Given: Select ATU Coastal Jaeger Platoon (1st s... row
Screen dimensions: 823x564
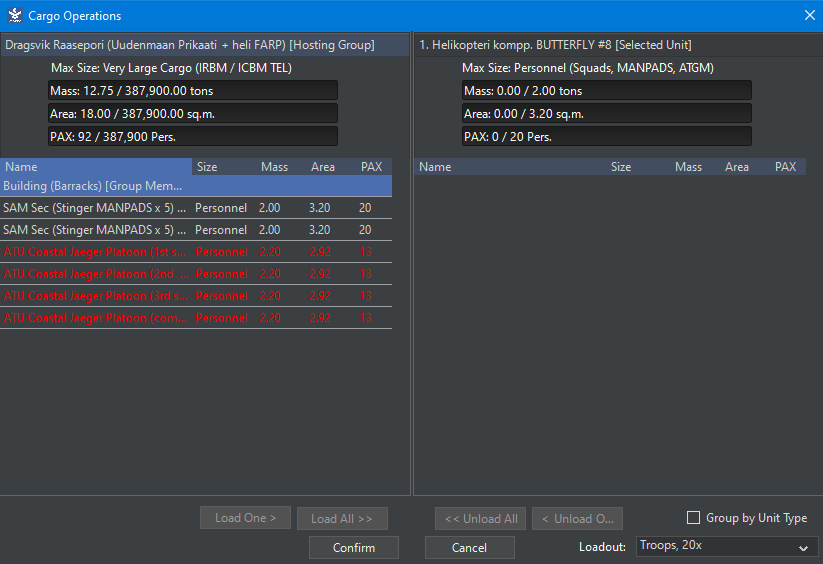Looking at the screenshot, I should click(196, 252).
